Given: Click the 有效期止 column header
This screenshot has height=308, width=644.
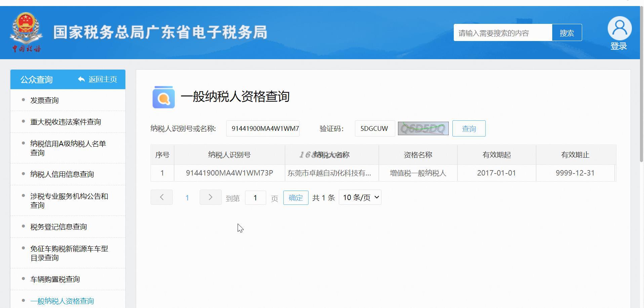Looking at the screenshot, I should pos(575,155).
